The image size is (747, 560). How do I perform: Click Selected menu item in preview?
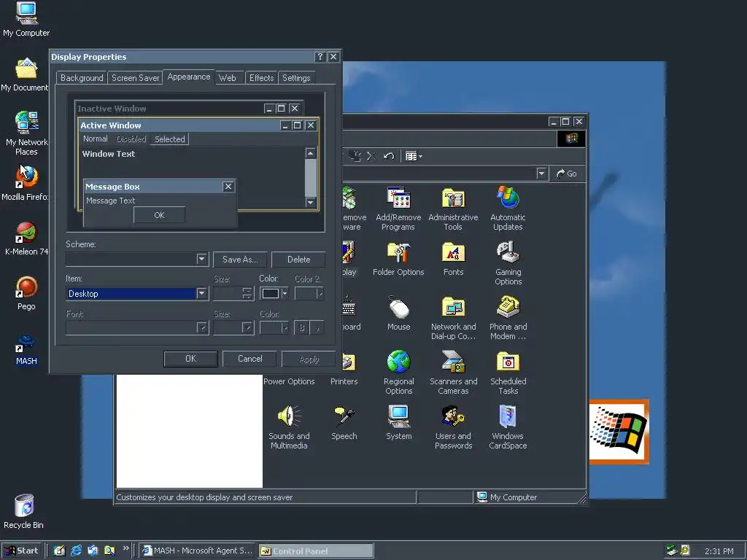[x=169, y=139]
